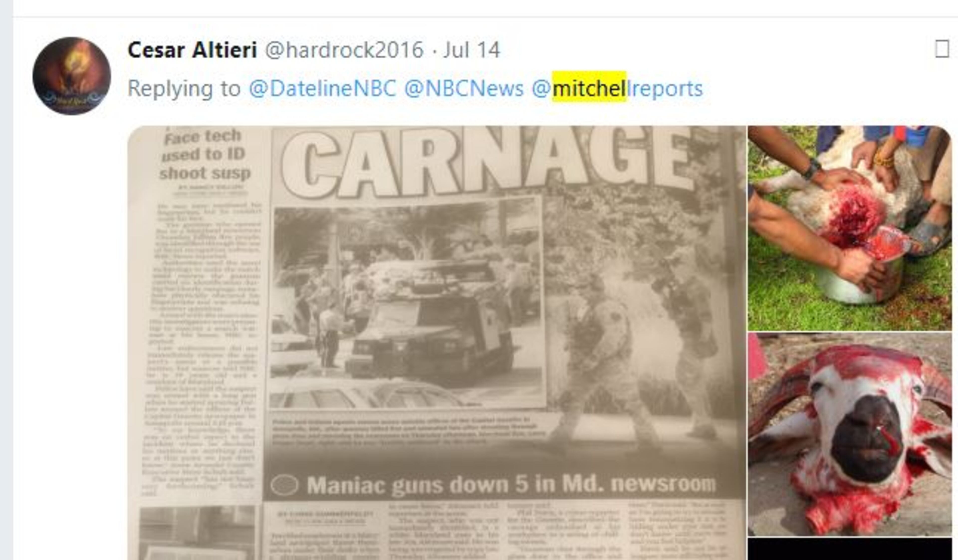Click the 'Maniac guns down 5' caption
The height and width of the screenshot is (560, 958).
point(511,485)
